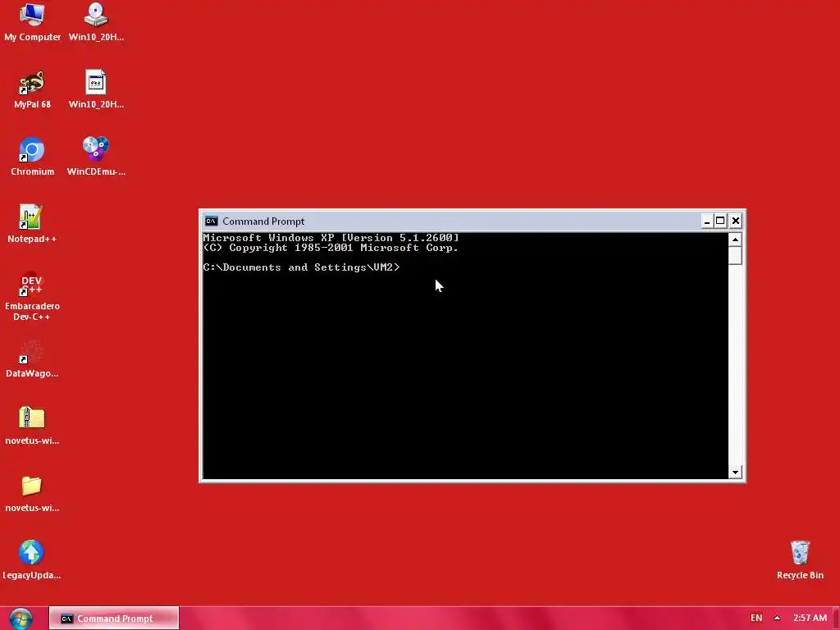Click the scrollbar down arrow in Command Prompt
Screen dimensions: 840x630
coord(735,472)
